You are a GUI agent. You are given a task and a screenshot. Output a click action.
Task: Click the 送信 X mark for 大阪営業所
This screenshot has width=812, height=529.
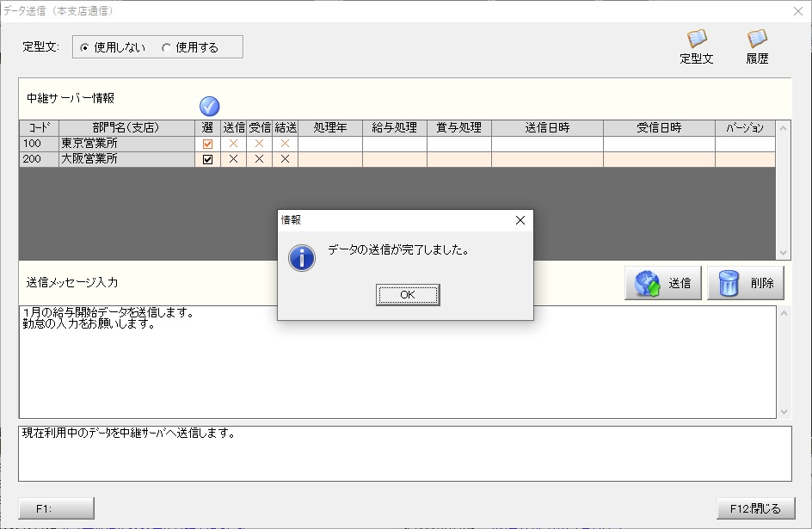234,159
